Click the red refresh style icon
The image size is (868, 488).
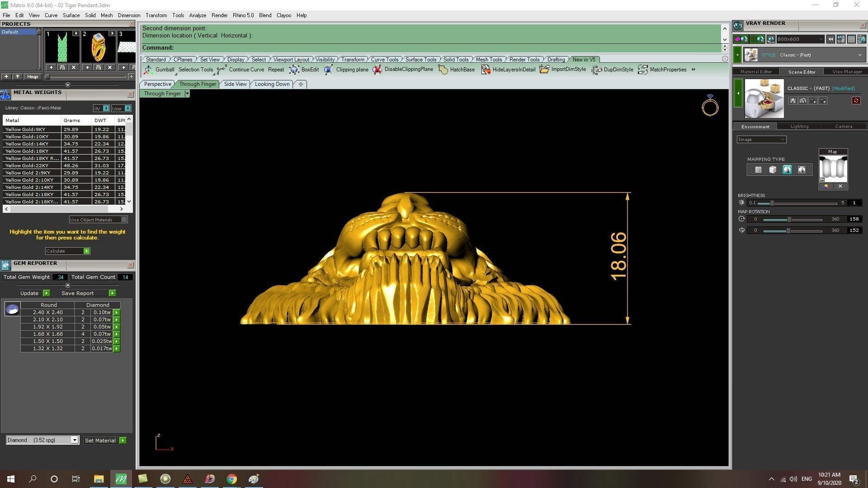[x=856, y=101]
